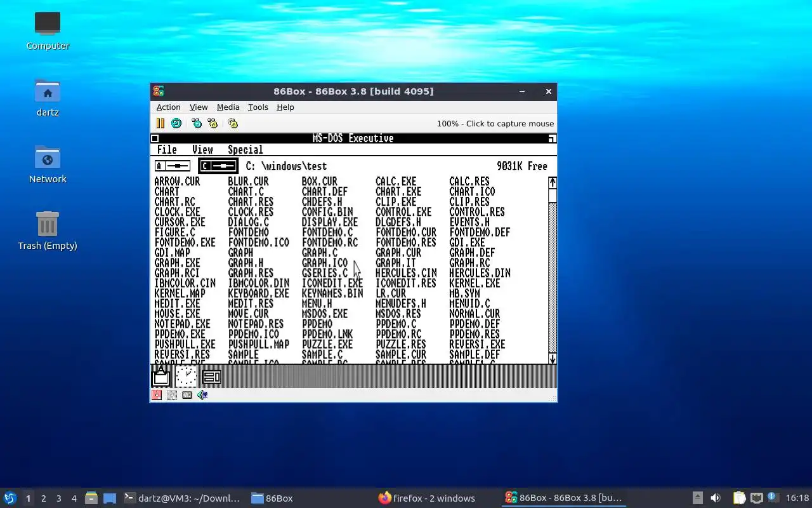
Task: Click the taskbar file manager launcher icon
Action: click(91, 498)
